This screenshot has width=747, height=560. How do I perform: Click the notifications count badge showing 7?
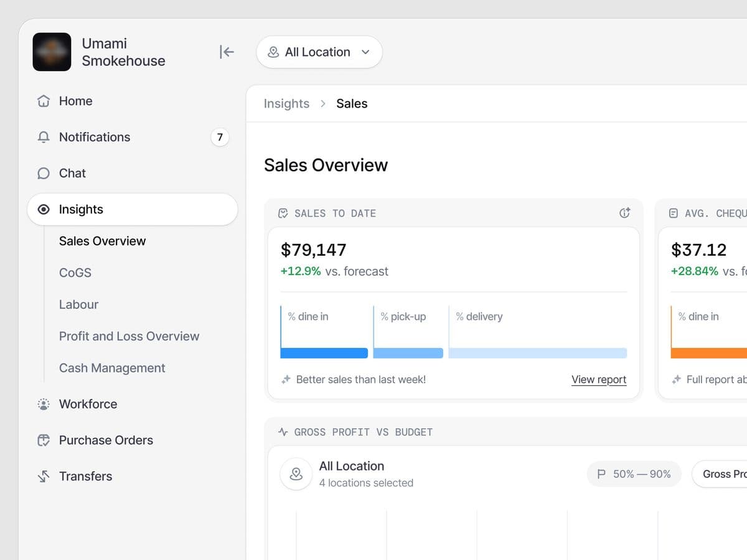coord(220,137)
